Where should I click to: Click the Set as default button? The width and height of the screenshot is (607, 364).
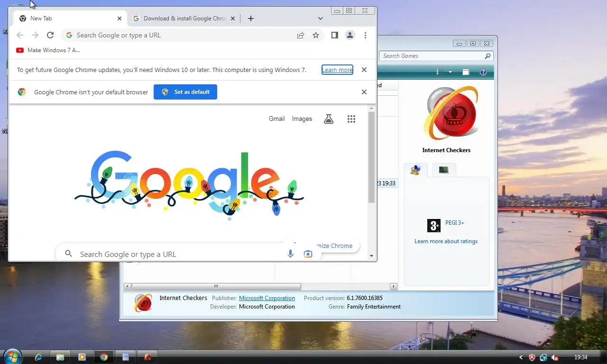click(x=185, y=92)
